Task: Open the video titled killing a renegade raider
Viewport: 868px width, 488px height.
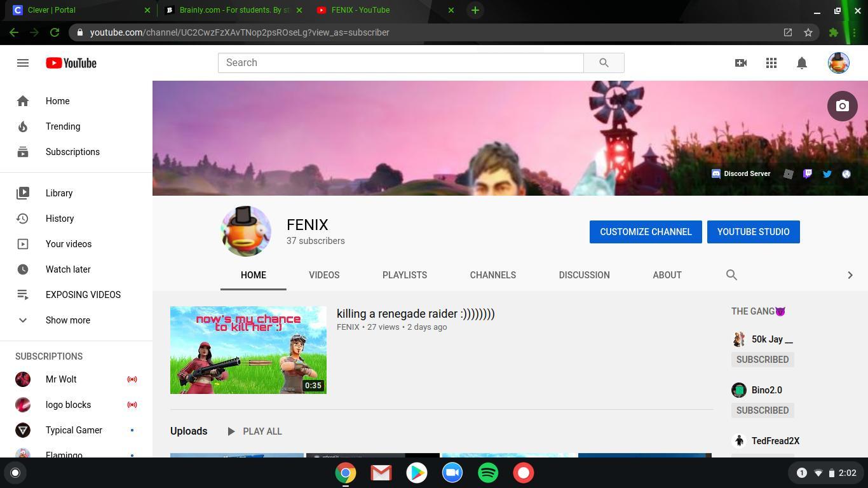Action: pyautogui.click(x=416, y=314)
